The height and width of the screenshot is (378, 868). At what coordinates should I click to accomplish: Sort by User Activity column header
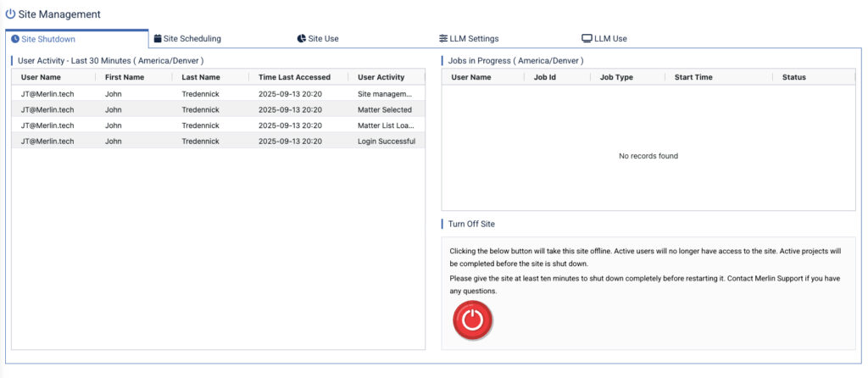click(381, 77)
